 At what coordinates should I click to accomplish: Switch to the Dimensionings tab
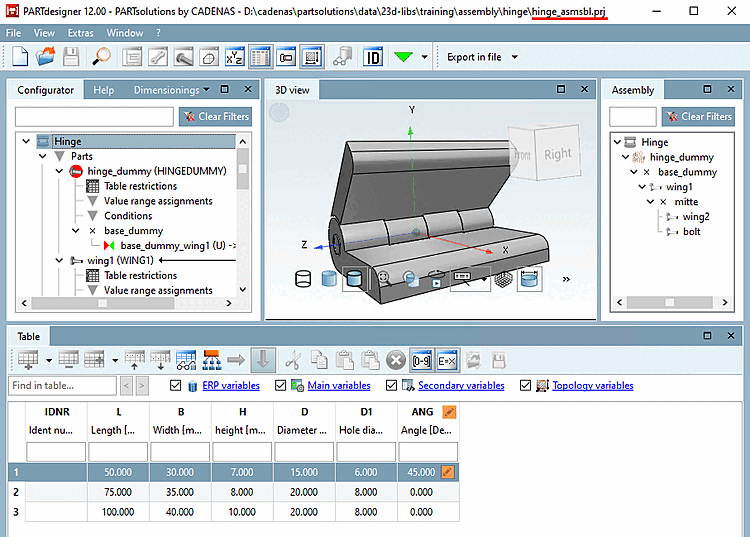(x=166, y=90)
